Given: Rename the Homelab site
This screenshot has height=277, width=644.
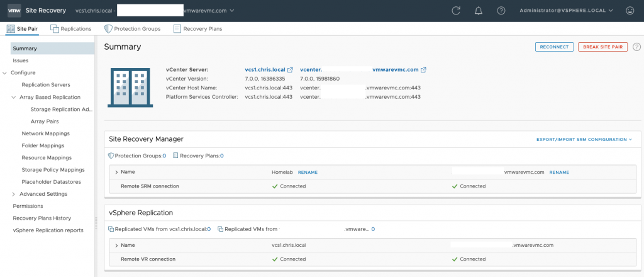Looking at the screenshot, I should [308, 172].
